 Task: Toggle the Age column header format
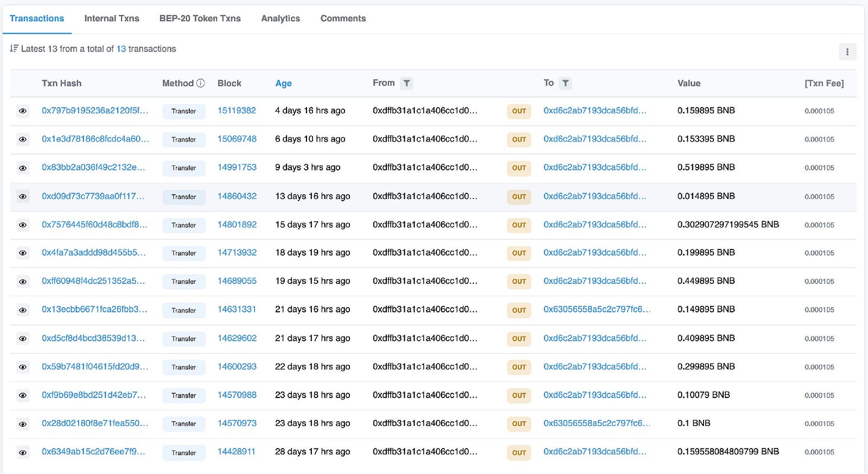283,83
